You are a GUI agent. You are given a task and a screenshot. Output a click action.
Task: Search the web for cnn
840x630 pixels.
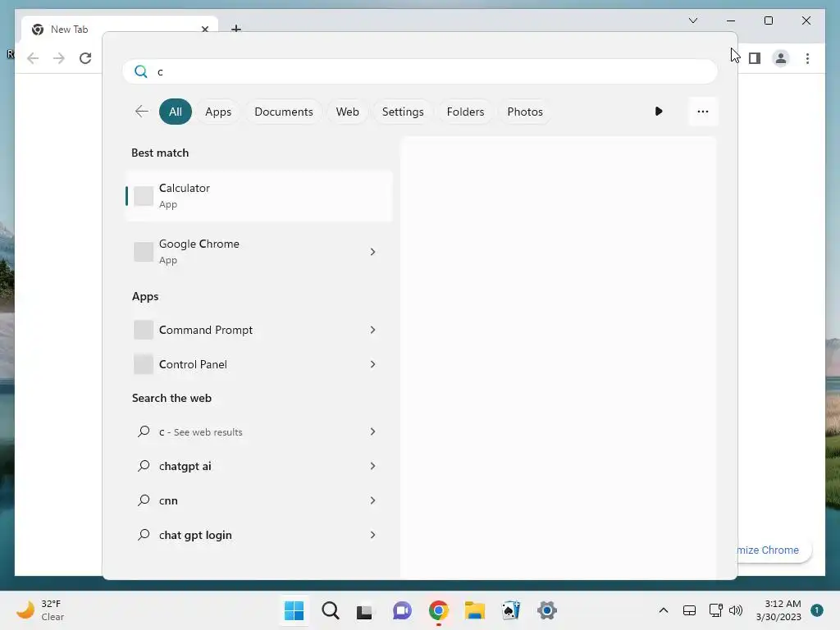[x=258, y=500]
